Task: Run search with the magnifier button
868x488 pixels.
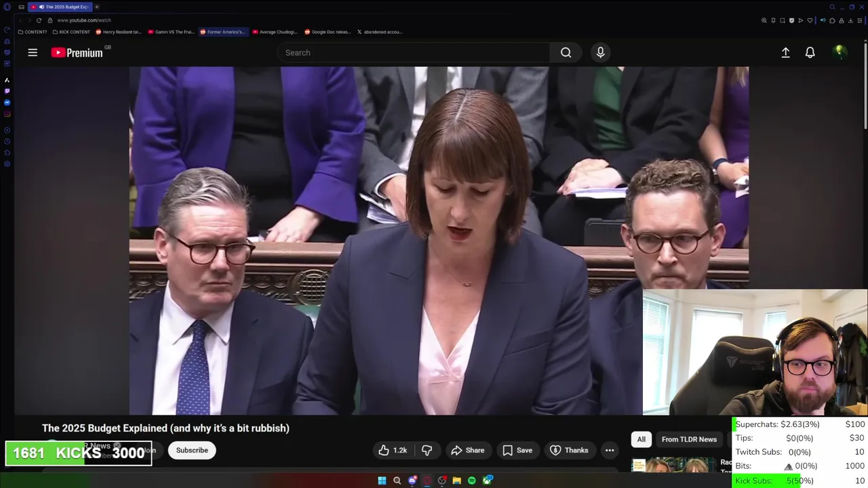Action: [x=566, y=52]
